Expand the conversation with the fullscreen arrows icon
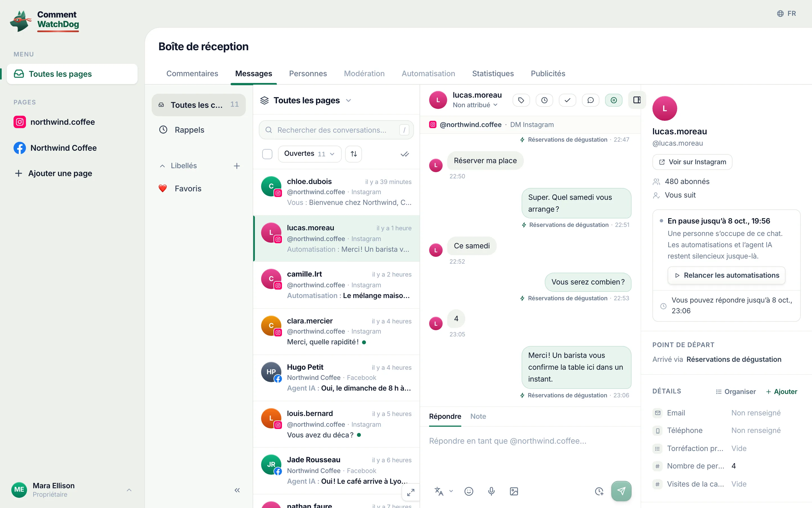Image resolution: width=812 pixels, height=508 pixels. [411, 492]
